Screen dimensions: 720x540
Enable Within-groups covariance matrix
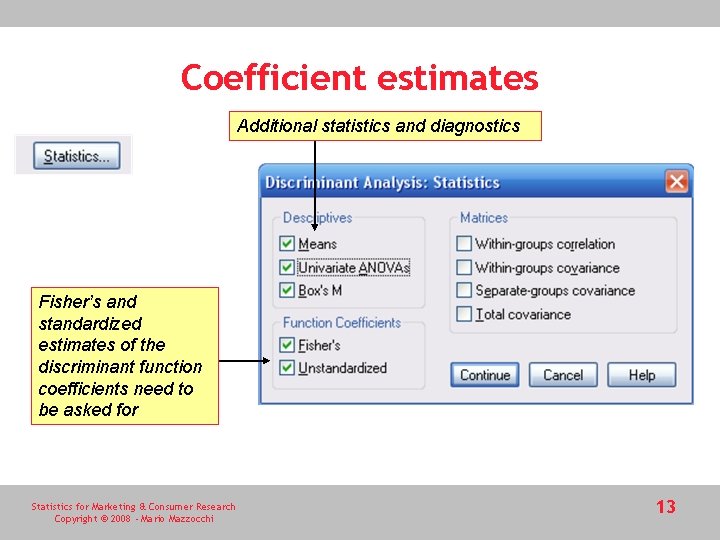tap(464, 267)
